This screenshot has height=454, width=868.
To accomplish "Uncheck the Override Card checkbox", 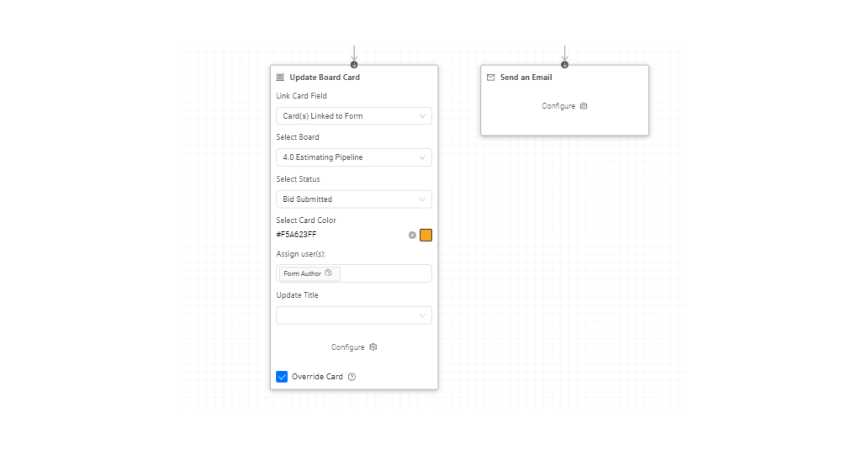I will point(282,377).
